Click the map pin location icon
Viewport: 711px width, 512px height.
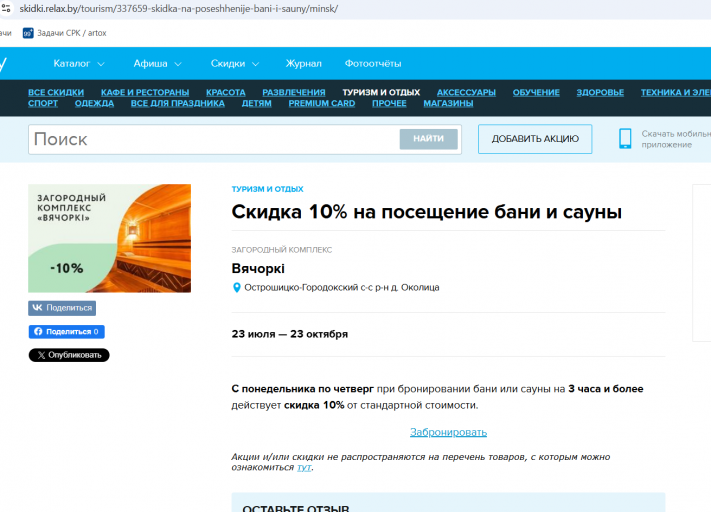236,288
